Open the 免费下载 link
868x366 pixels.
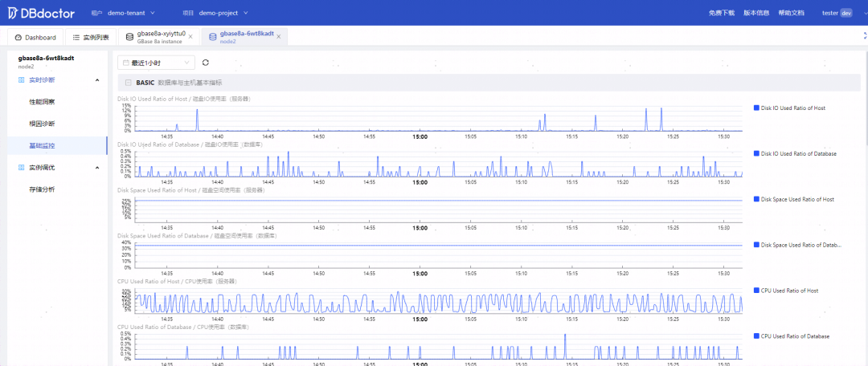(721, 13)
